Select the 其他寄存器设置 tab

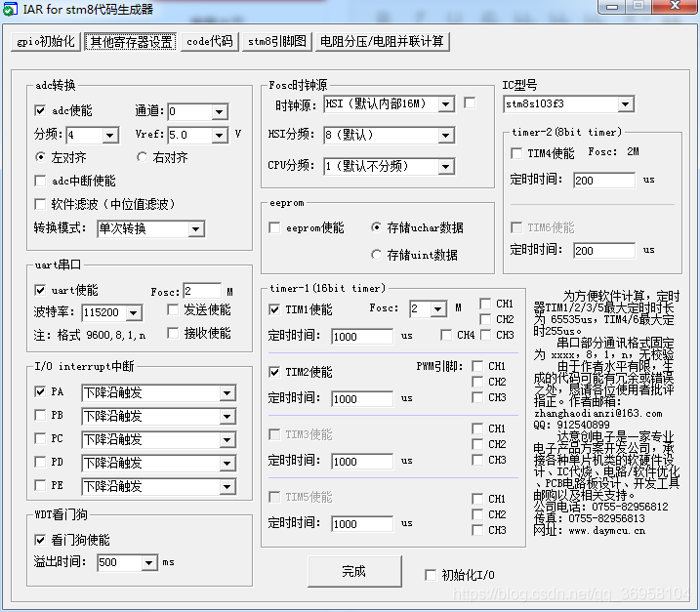[x=131, y=42]
